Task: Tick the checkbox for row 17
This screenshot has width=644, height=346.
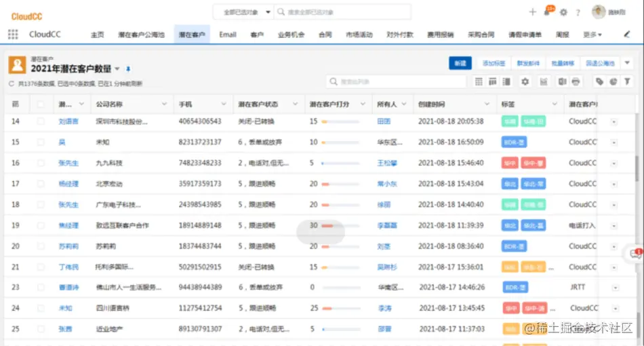Action: [x=41, y=184]
